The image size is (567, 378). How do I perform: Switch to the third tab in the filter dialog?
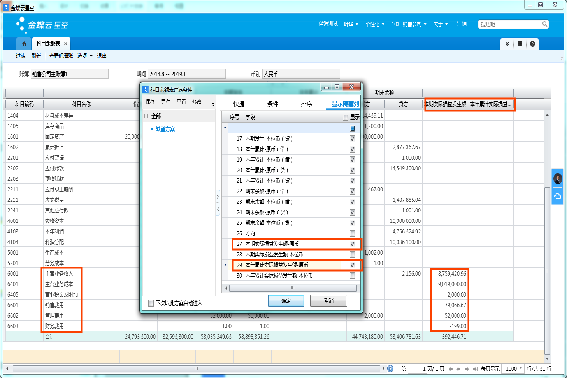tap(306, 104)
